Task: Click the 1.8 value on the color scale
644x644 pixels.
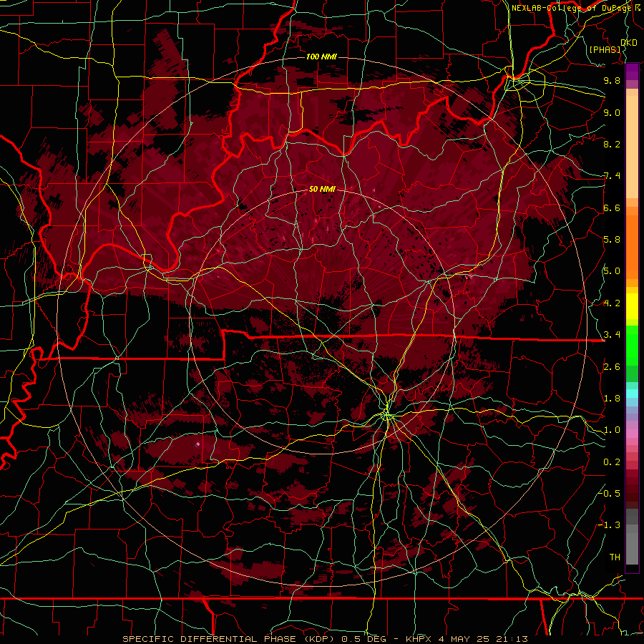Action: coord(612,399)
